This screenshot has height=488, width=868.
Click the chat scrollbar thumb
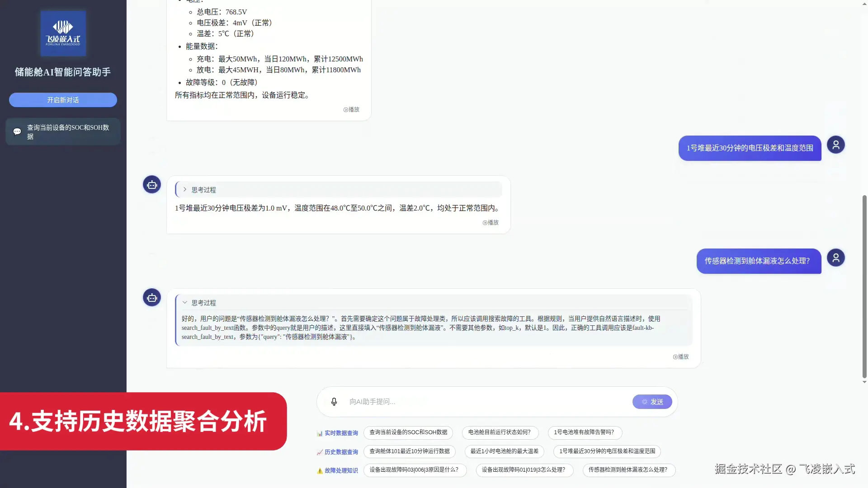pos(864,287)
